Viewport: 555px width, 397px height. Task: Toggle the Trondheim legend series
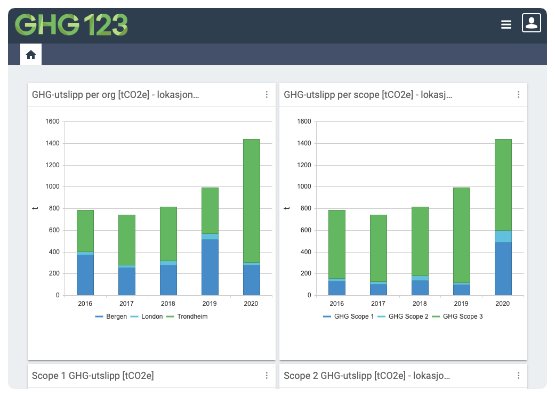[187, 316]
